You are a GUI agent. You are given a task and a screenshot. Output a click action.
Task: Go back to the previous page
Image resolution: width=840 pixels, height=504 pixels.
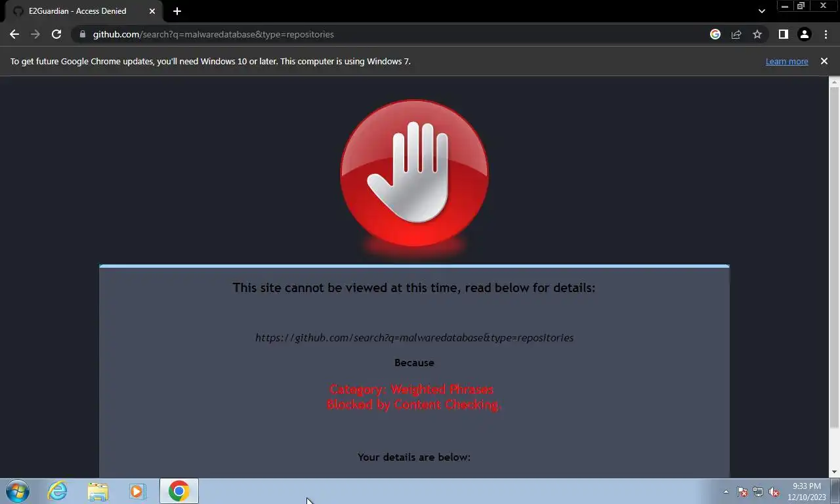[14, 34]
